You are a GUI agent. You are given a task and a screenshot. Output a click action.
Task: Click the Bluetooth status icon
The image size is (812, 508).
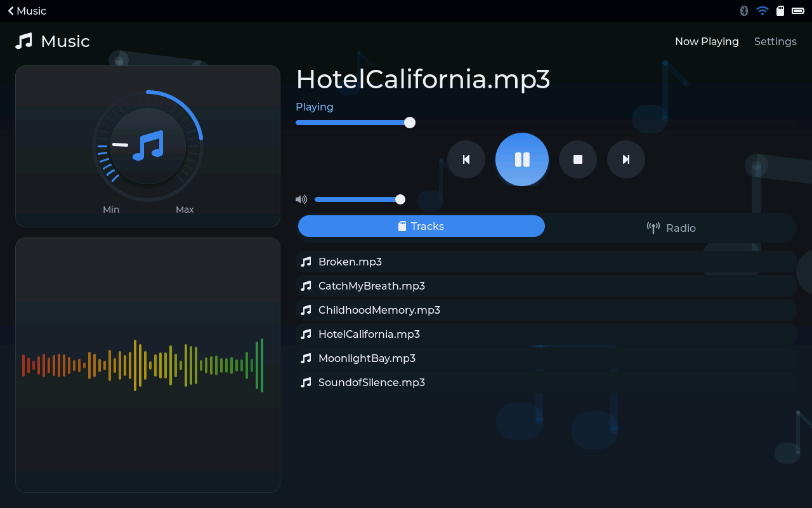coord(744,11)
